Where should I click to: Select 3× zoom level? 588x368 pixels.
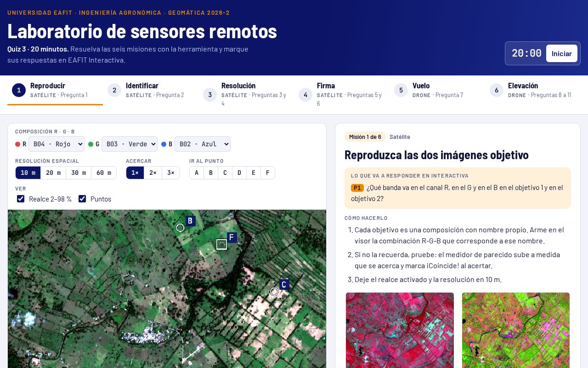pos(171,172)
